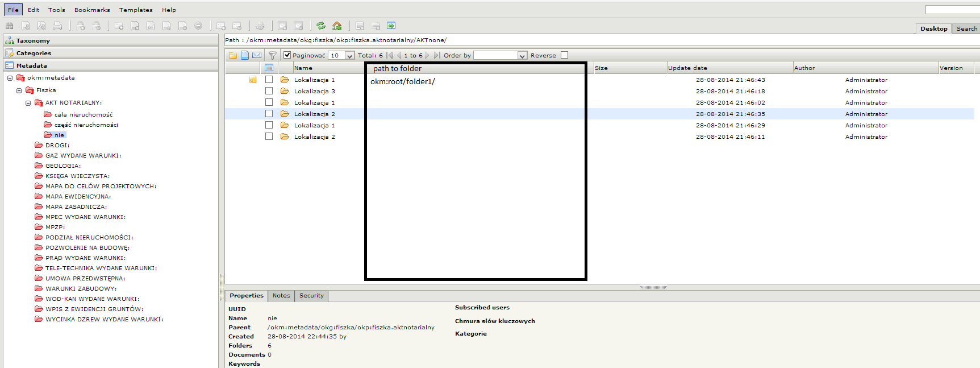This screenshot has width=980, height=368.
Task: Click the Download as PDF toolbar icon
Action: click(x=41, y=26)
